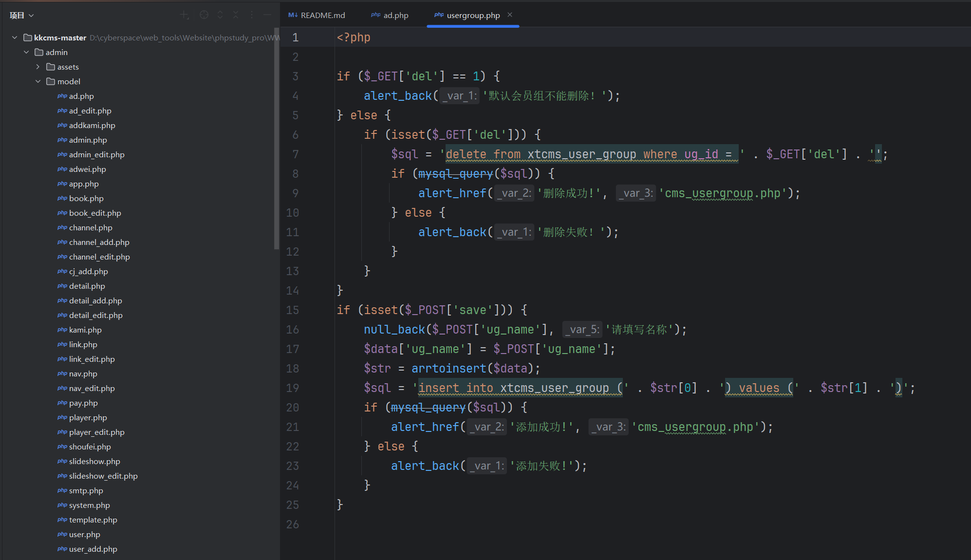This screenshot has width=971, height=560.
Task: Click the New File or Directory plus icon
Action: [184, 15]
